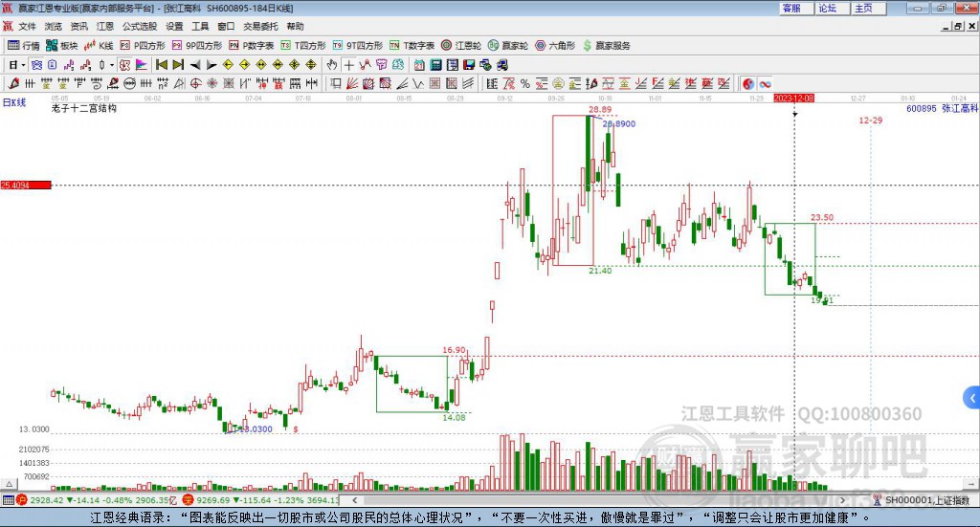Select the percent % line tool

525,83
